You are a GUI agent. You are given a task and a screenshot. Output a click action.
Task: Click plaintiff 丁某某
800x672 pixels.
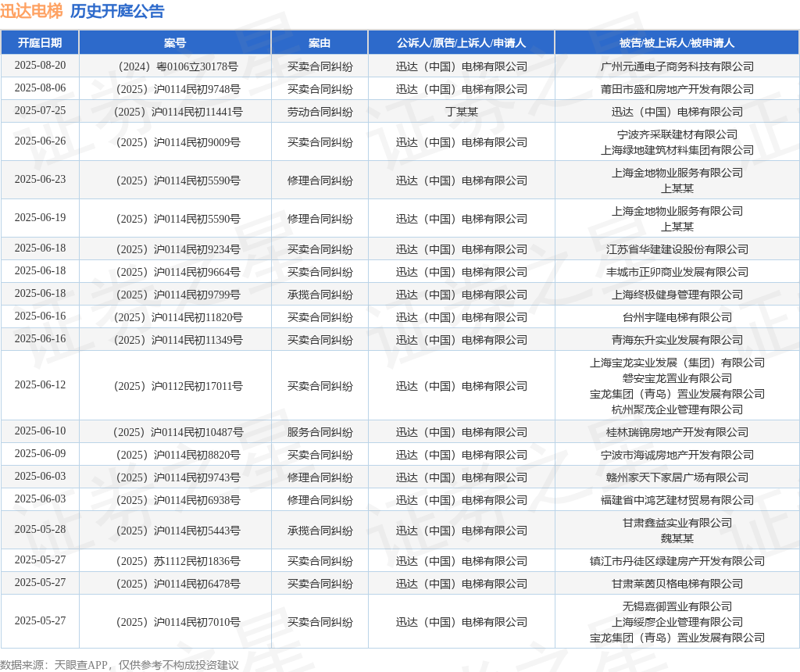pos(461,112)
